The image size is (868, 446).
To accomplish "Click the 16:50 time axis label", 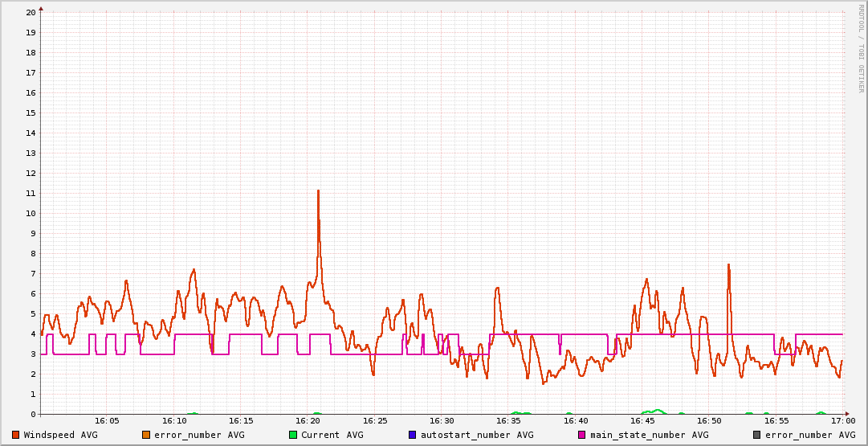I will coord(709,420).
